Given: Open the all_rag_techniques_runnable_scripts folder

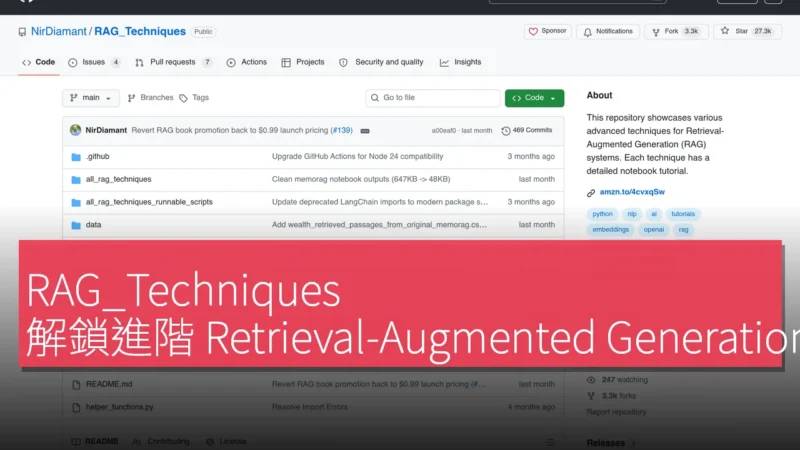Looking at the screenshot, I should 149,202.
